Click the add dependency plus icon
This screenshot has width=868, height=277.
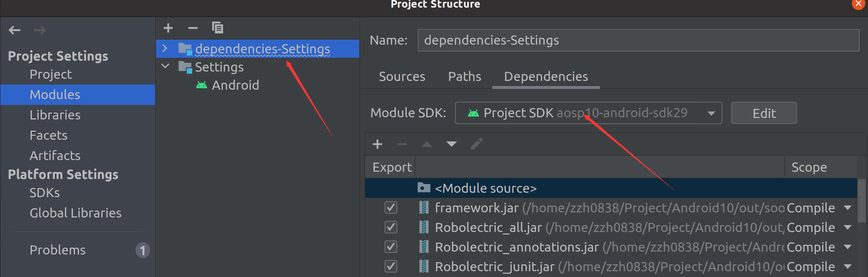pos(378,144)
